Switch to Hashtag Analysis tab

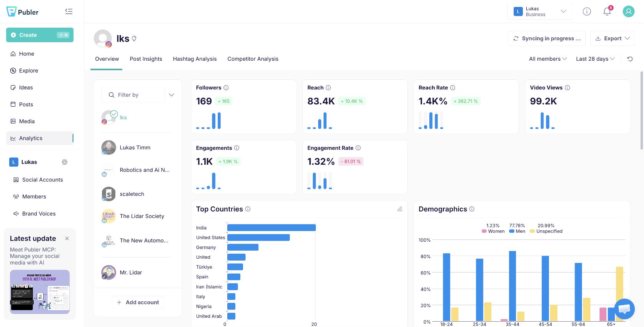(x=195, y=59)
